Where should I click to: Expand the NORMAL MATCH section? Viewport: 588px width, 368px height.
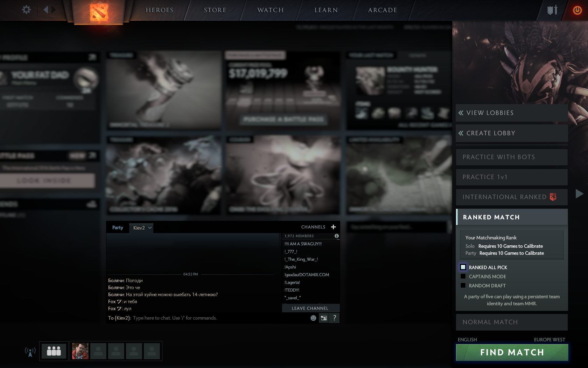click(x=512, y=322)
